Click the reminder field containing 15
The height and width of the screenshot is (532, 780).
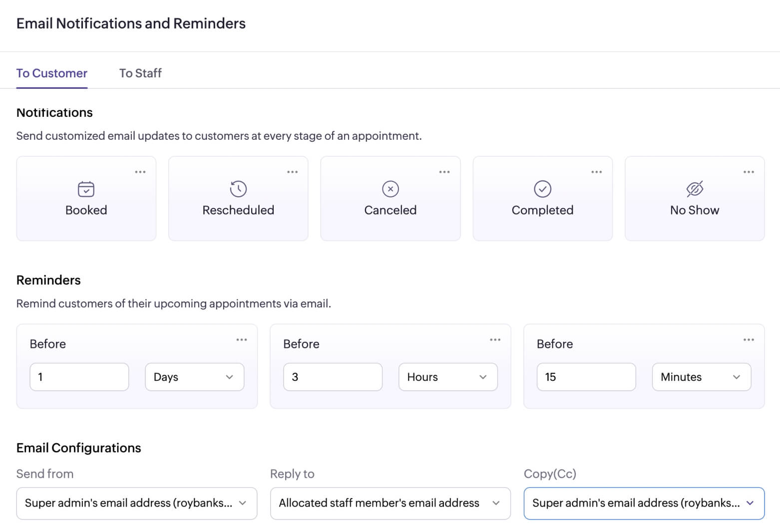coord(586,377)
